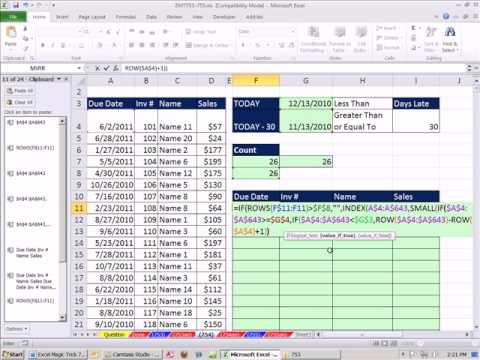Screen dimensions: 480x360
Task: Click the Percent Style icon
Action: 257,45
